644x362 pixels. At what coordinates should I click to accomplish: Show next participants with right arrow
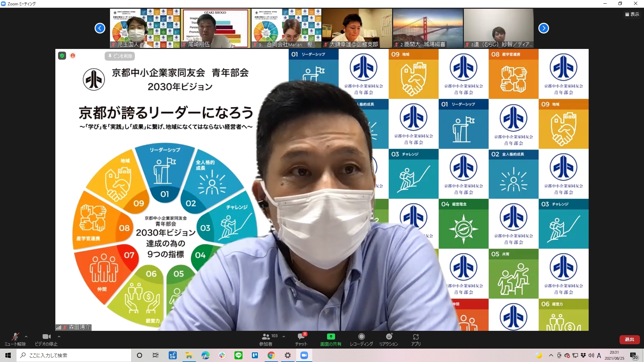[x=544, y=28]
